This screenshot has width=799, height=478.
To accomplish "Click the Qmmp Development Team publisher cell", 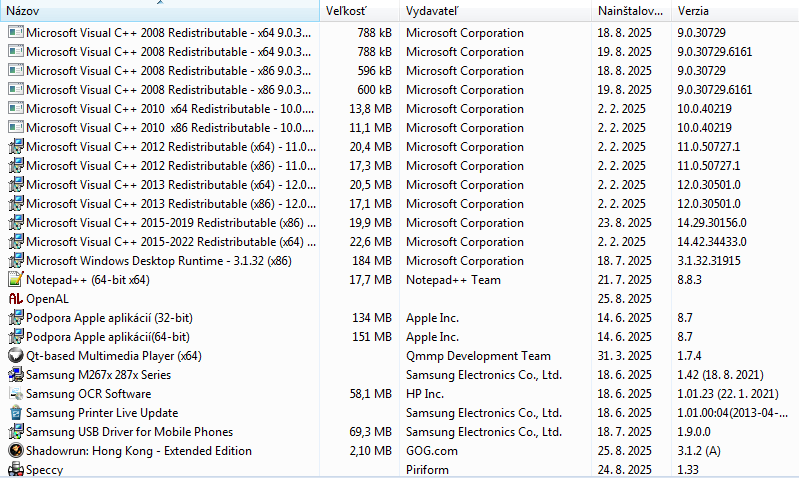I will tap(478, 356).
